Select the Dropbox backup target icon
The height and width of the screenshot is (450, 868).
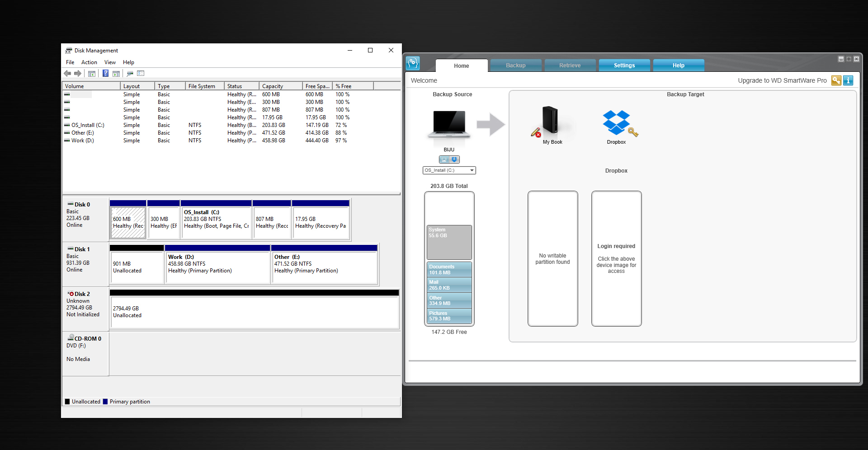click(x=617, y=123)
